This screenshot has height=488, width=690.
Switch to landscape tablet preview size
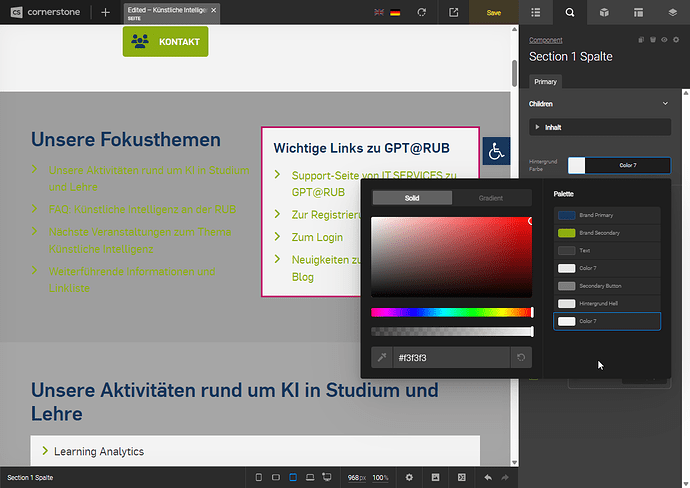pos(276,477)
